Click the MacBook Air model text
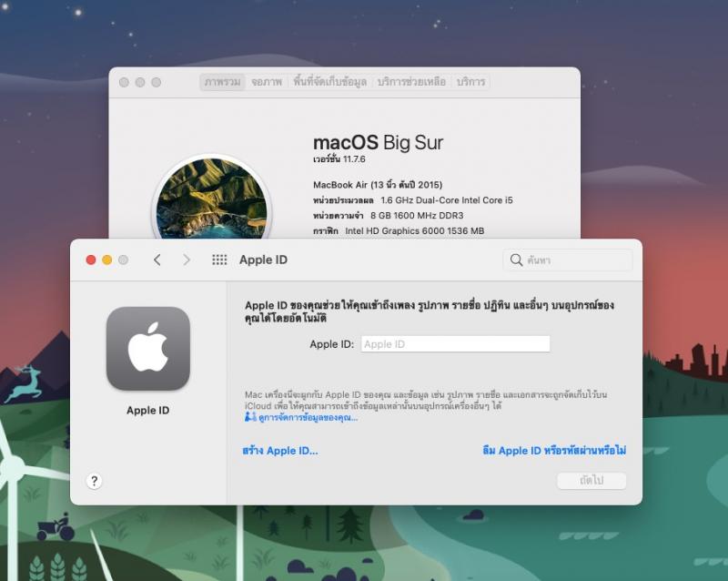The image size is (728, 581). [x=378, y=185]
